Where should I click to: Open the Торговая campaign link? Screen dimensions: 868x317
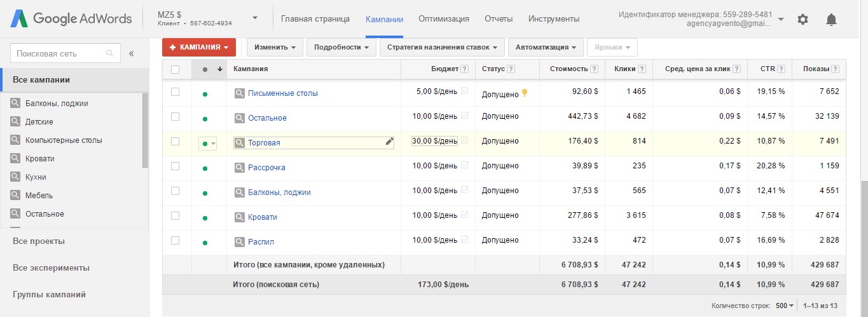[x=264, y=143]
